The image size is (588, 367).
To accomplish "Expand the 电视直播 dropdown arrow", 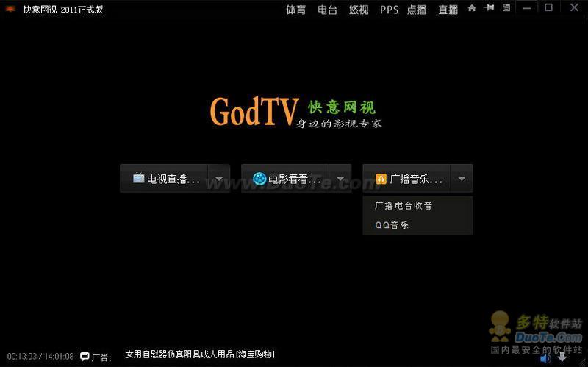I will 219,179.
